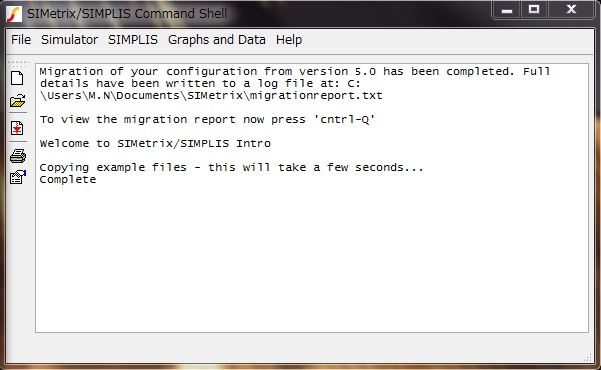The width and height of the screenshot is (601, 370).
Task: Open the SIMPLIS menu
Action: 133,39
